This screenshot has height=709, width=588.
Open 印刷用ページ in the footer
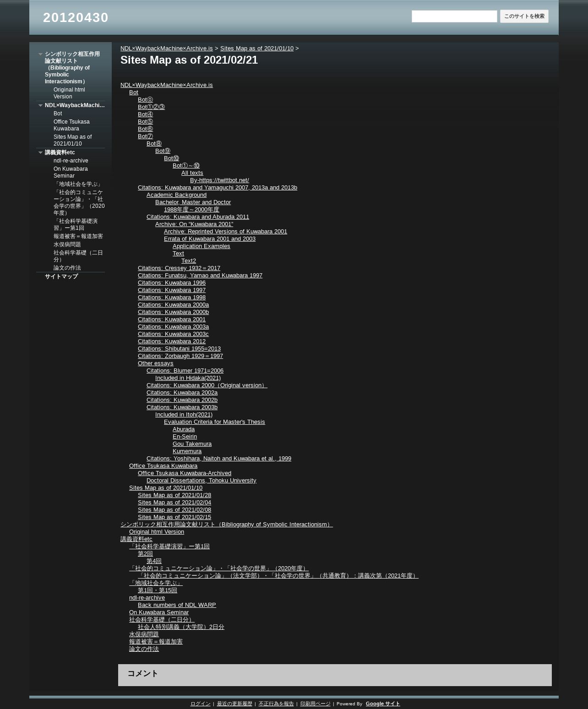pos(315,704)
